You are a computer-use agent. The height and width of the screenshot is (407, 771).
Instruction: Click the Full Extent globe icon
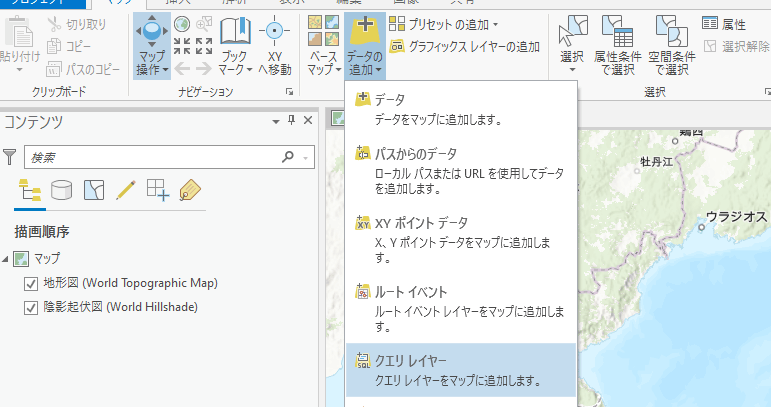[182, 24]
